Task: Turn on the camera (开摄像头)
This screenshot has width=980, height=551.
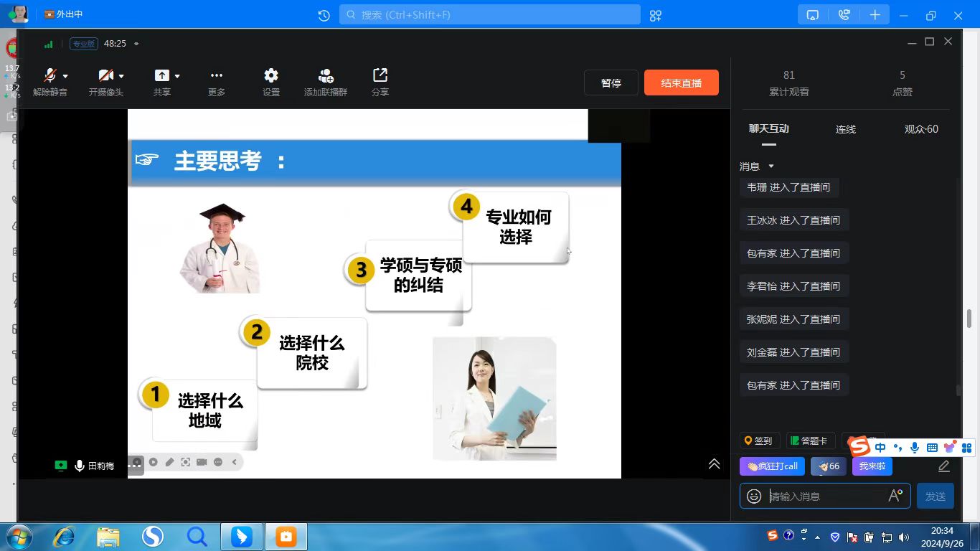Action: point(105,76)
